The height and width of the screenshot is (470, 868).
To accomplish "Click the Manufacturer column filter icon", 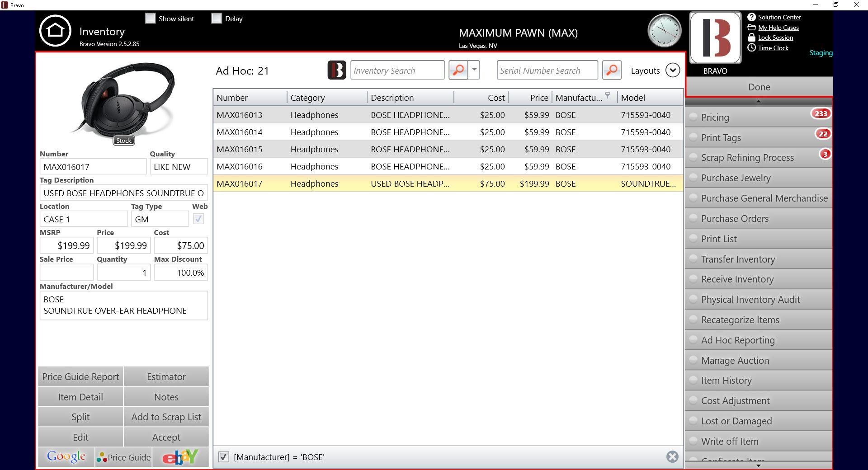I will click(608, 95).
